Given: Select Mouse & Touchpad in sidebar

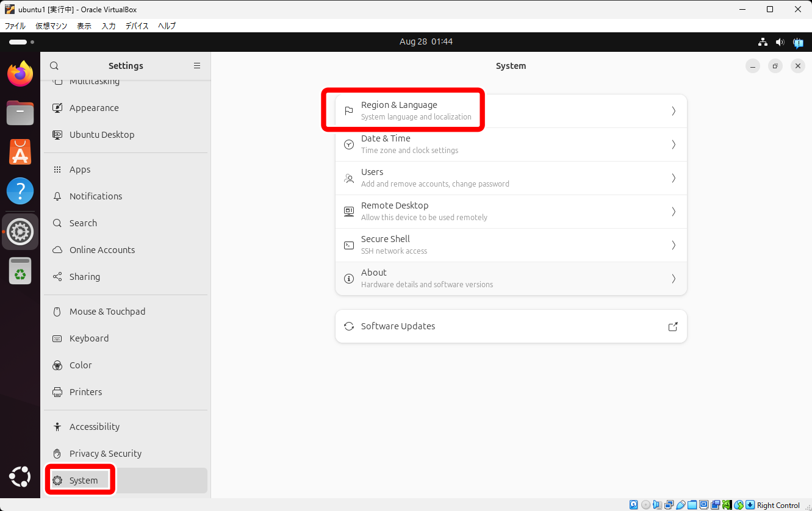Looking at the screenshot, I should 126,312.
